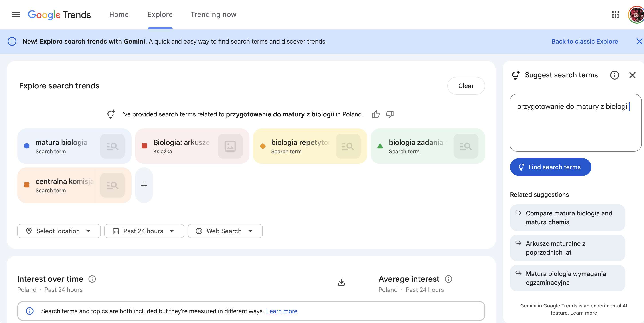644x323 pixels.
Task: Select the Explore tab
Action: click(x=160, y=14)
